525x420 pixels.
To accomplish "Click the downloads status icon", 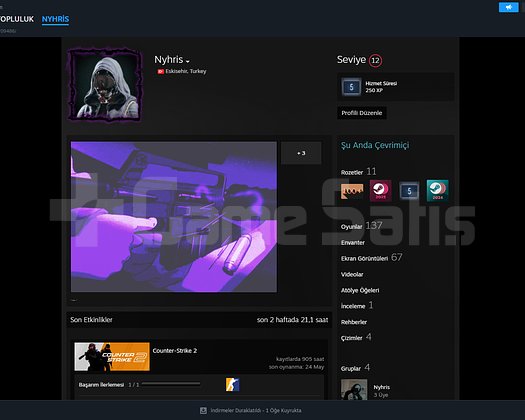I will [203, 410].
